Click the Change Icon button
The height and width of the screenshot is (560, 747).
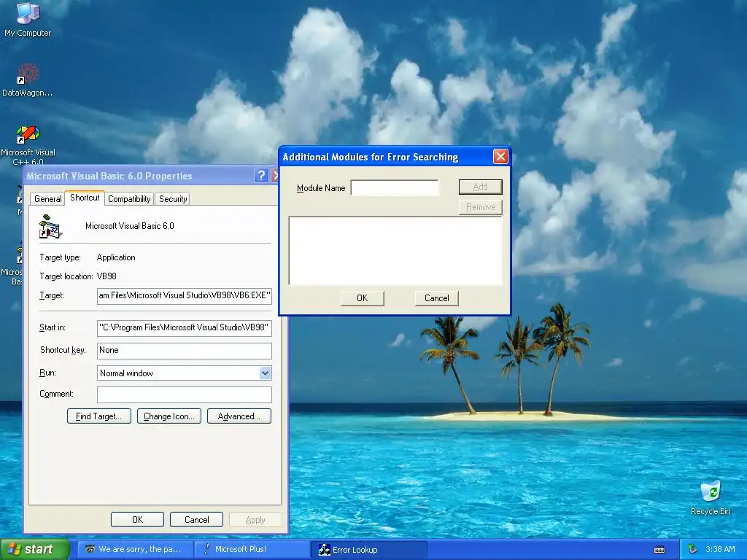[169, 416]
